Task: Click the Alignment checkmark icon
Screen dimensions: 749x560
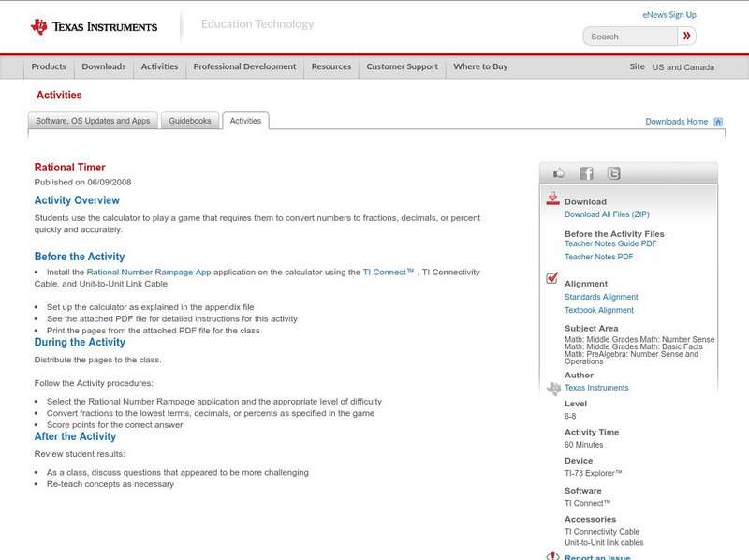Action: pyautogui.click(x=551, y=277)
